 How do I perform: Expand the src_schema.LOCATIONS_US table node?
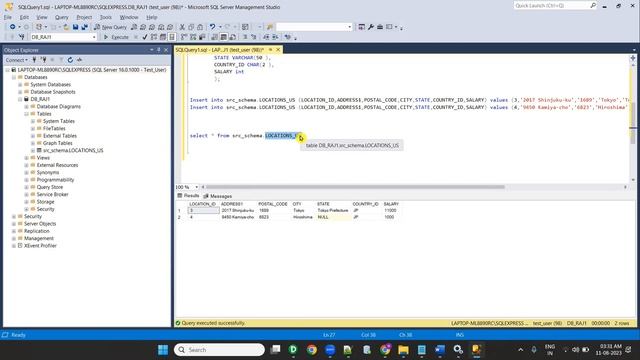pos(33,151)
